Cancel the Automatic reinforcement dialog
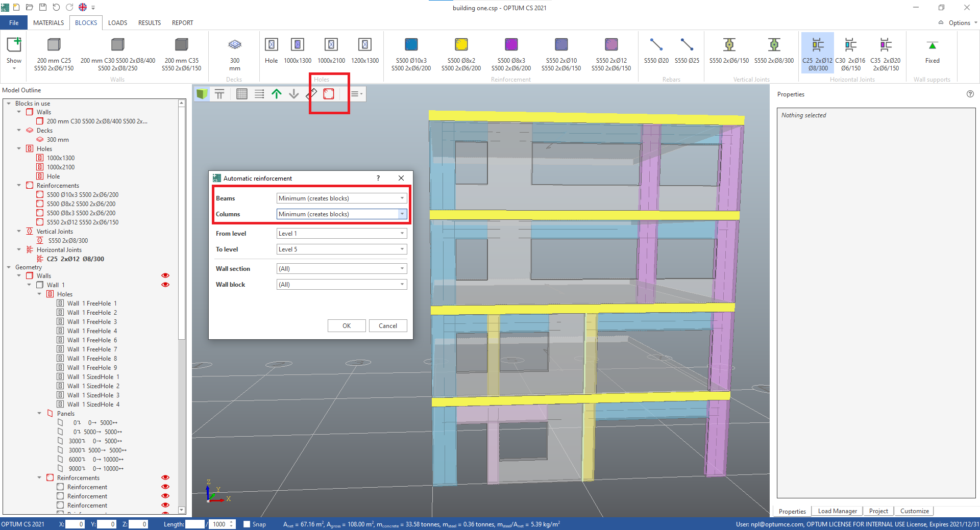 click(387, 326)
